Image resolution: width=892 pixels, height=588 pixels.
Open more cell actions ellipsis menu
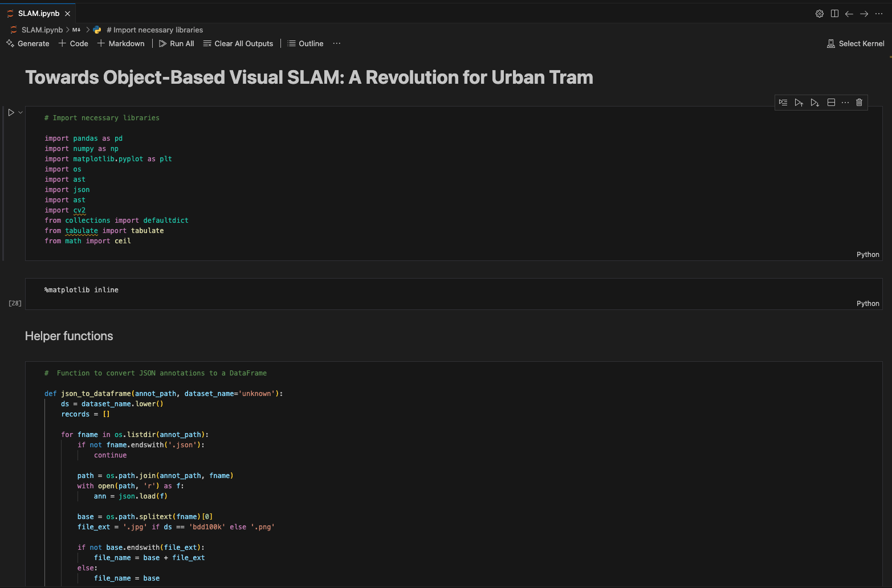coord(845,103)
